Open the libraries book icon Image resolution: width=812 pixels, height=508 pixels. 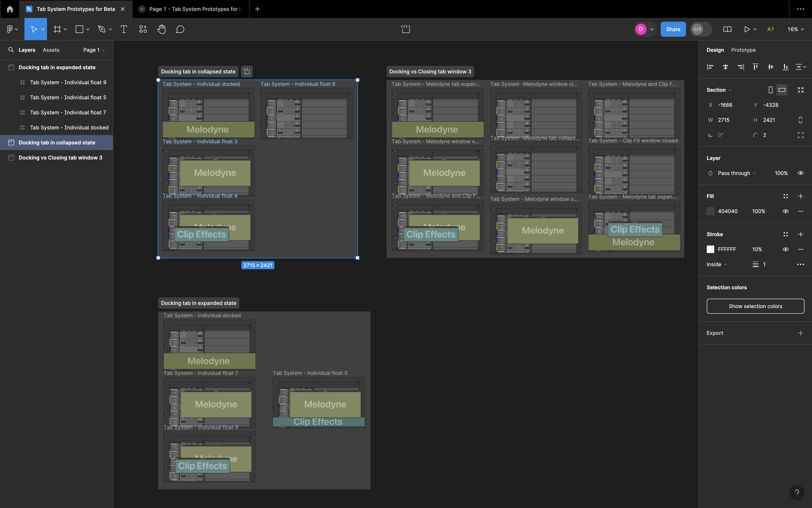click(x=727, y=29)
